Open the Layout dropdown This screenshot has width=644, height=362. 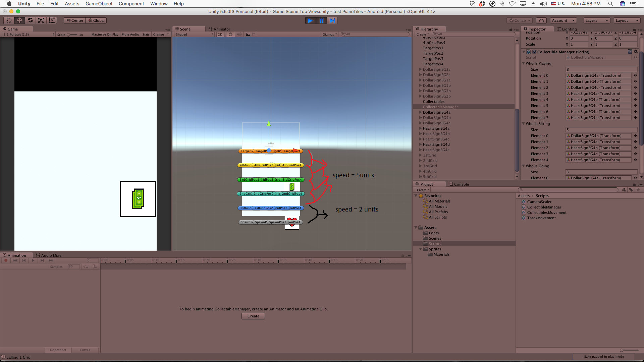click(x=627, y=20)
